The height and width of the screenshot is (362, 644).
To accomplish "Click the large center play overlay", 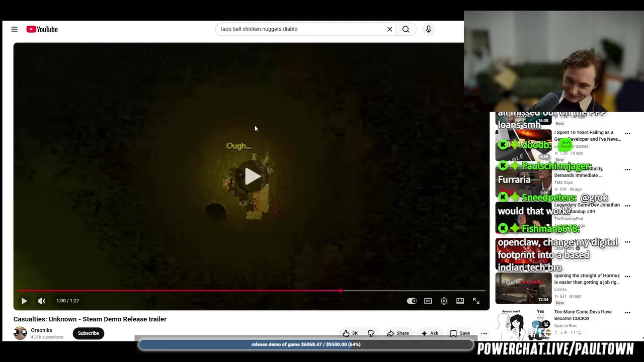I will [x=252, y=176].
